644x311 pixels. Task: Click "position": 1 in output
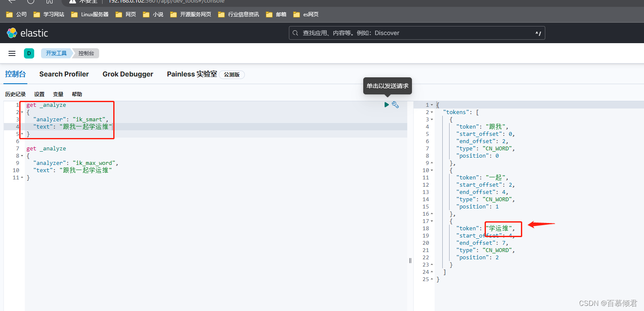[478, 207]
